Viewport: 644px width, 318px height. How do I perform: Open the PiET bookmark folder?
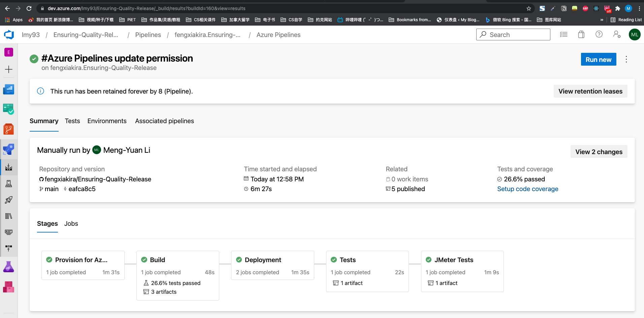click(x=128, y=20)
